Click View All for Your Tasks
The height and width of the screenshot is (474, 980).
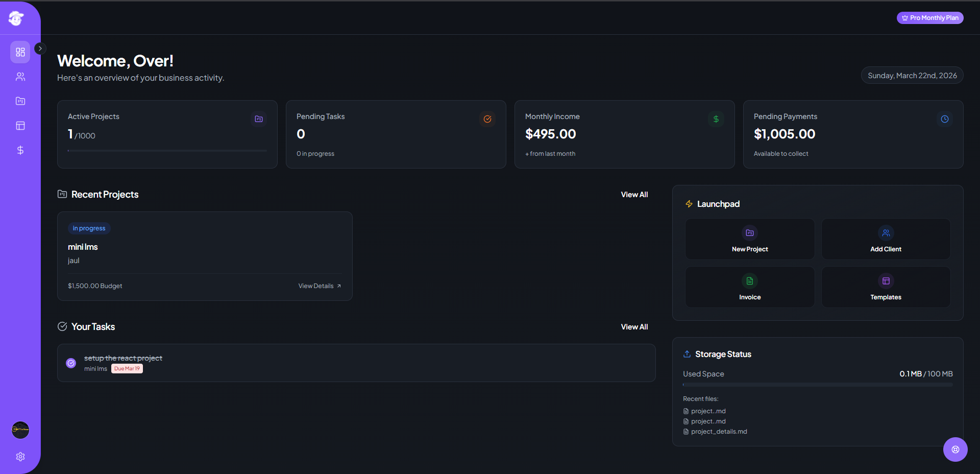tap(634, 327)
